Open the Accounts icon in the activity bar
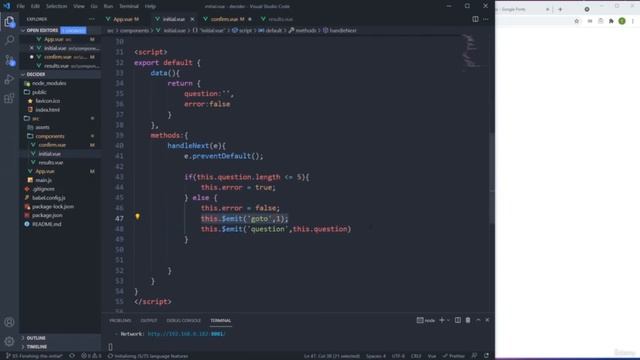This screenshot has width=640, height=360. 9,322
